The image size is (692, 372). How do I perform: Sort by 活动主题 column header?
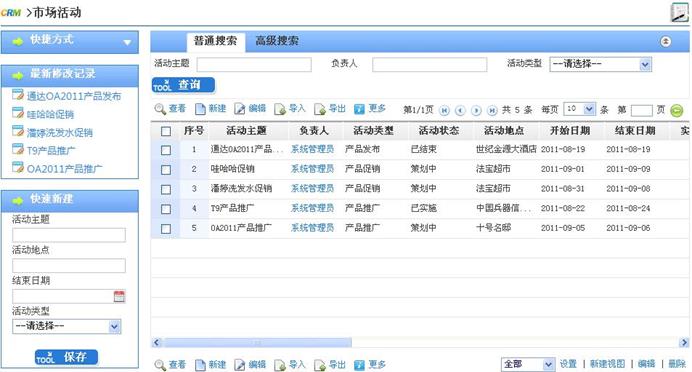click(246, 131)
